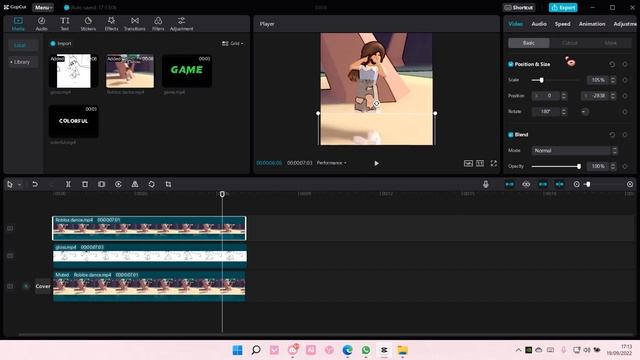Enter fullscreen preview in the Player
Screen dimensions: 640x360
pyautogui.click(x=493, y=163)
